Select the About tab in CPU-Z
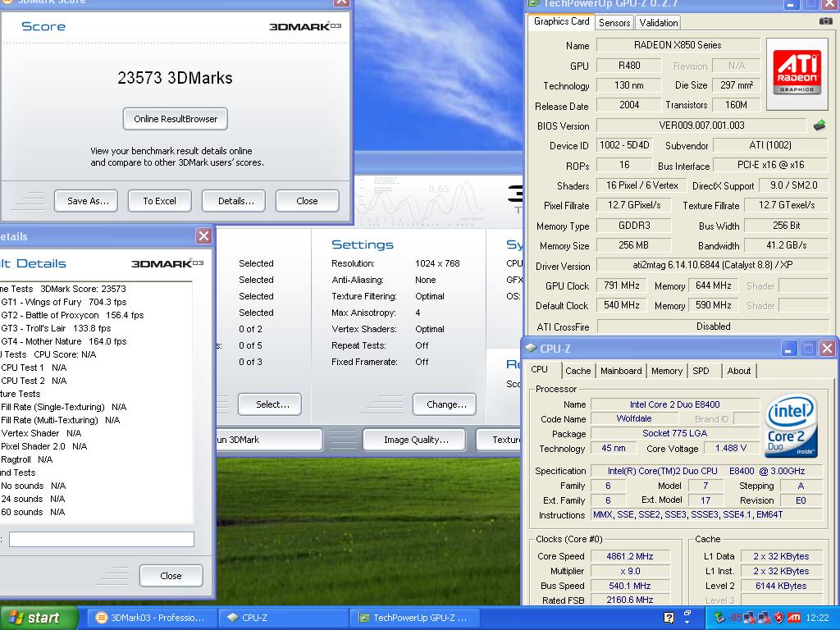 [739, 371]
